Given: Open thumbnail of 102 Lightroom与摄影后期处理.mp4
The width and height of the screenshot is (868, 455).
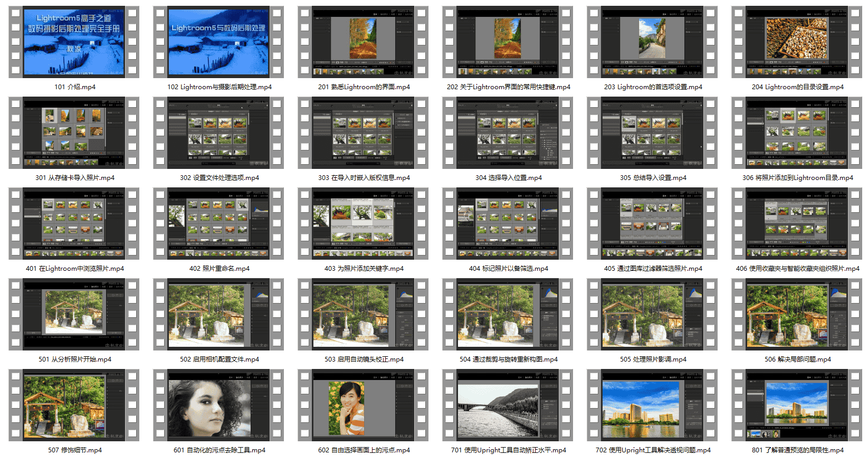Looking at the screenshot, I should tap(218, 42).
